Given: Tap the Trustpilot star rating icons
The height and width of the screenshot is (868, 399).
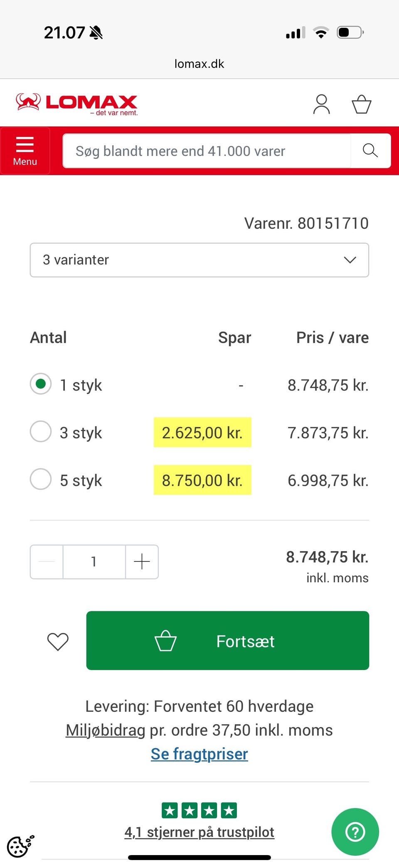Looking at the screenshot, I should (x=199, y=810).
